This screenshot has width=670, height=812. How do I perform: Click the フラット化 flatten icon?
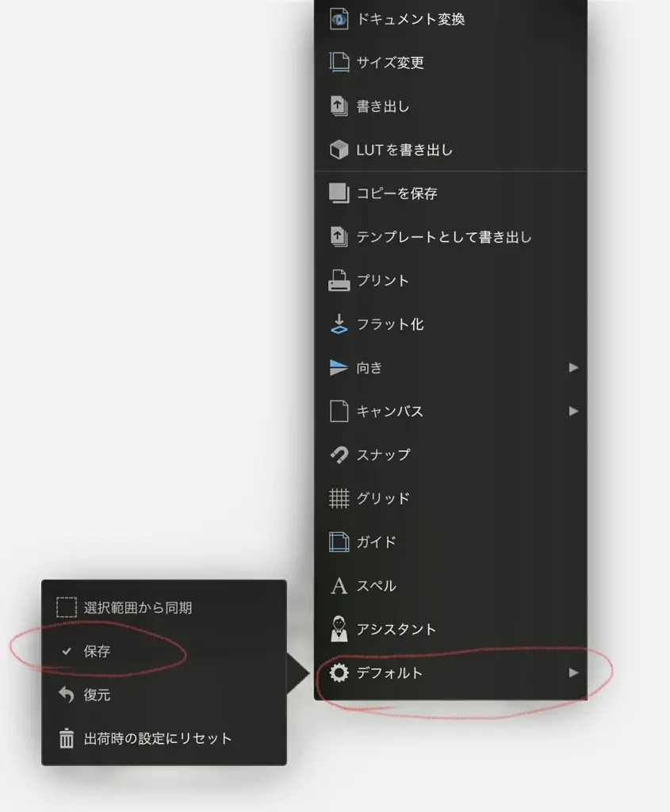click(x=339, y=324)
